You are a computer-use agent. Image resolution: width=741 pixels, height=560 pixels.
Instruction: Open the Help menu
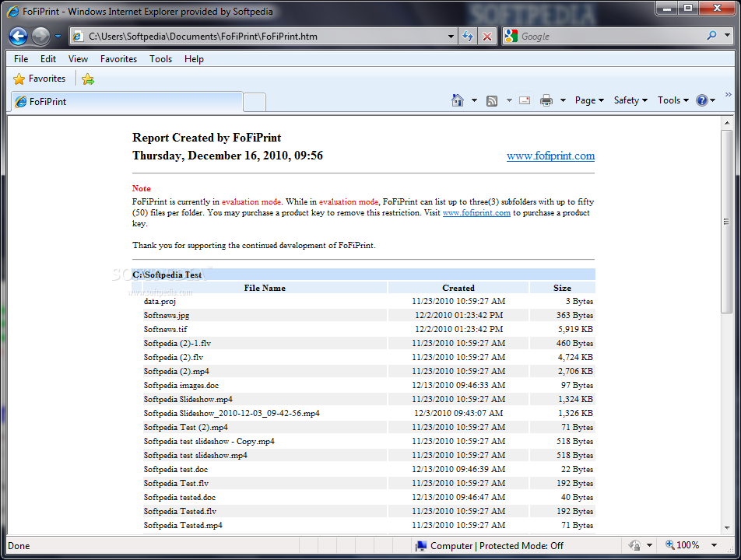[x=194, y=59]
